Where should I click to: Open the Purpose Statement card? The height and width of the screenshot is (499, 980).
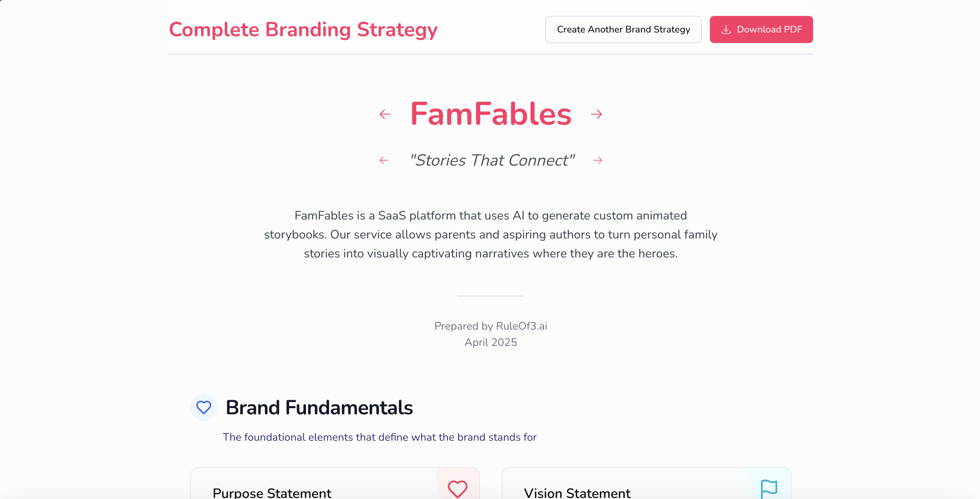(x=272, y=493)
